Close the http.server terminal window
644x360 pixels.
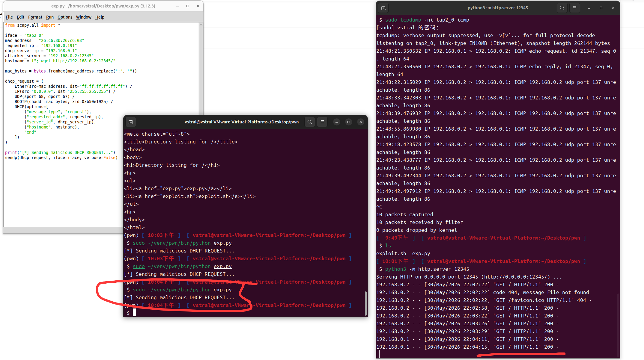[613, 8]
